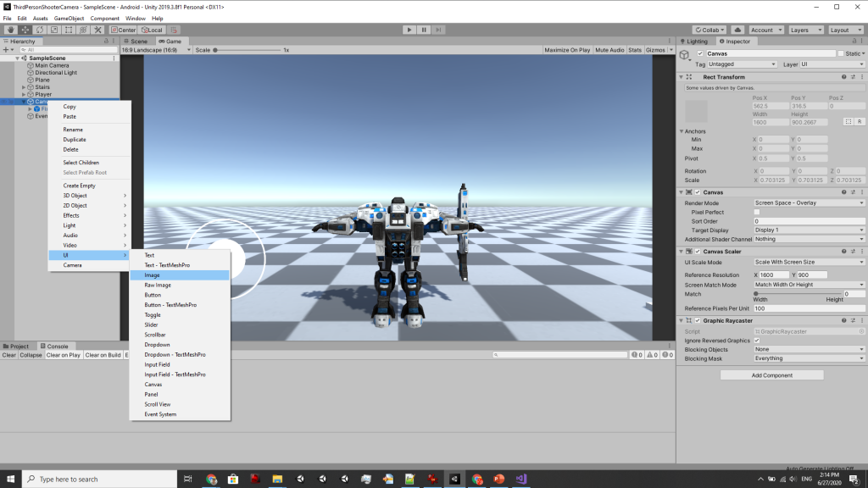Open Canvas Scaler preset selector icon
The height and width of the screenshot is (488, 868).
[x=853, y=251]
